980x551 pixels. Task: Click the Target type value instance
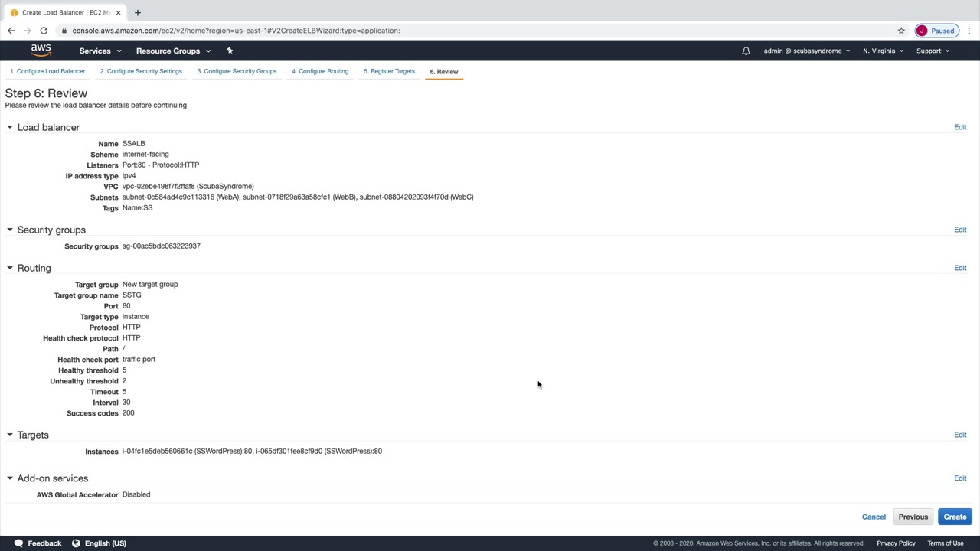[136, 316]
